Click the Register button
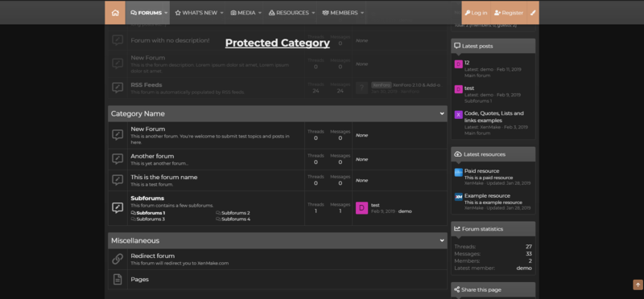This screenshot has width=644, height=299. point(509,13)
